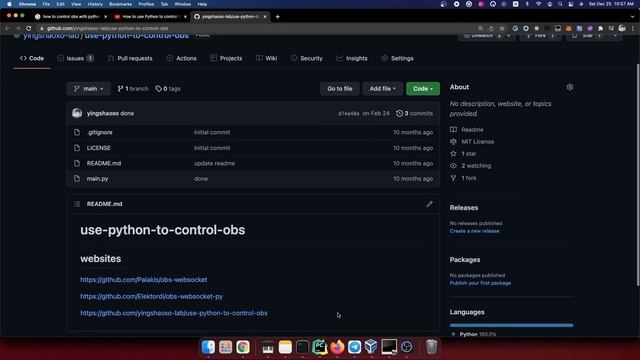Open the Projects tab
The image size is (640, 360).
pos(226,58)
